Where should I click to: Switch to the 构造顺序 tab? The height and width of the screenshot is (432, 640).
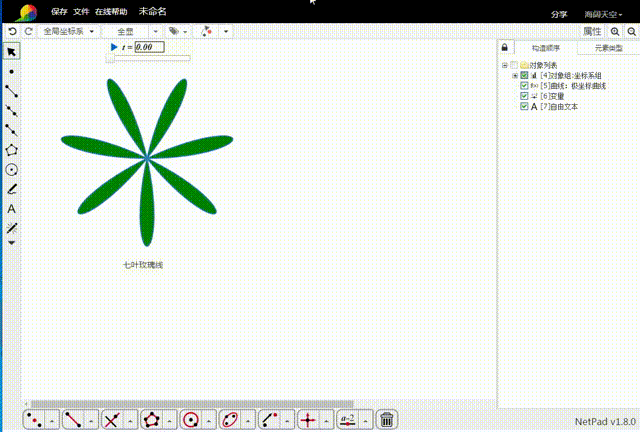546,48
